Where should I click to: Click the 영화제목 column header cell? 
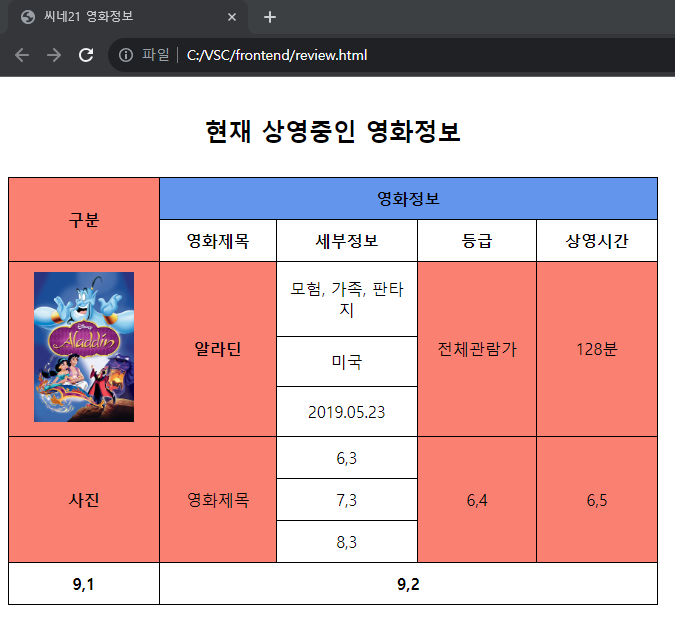click(x=218, y=241)
